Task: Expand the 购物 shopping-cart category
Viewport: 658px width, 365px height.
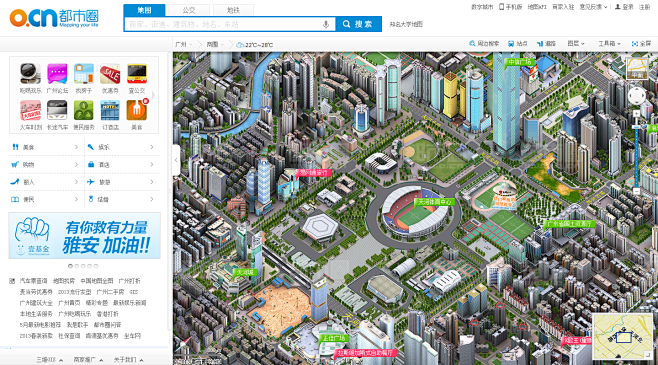Action: point(45,165)
